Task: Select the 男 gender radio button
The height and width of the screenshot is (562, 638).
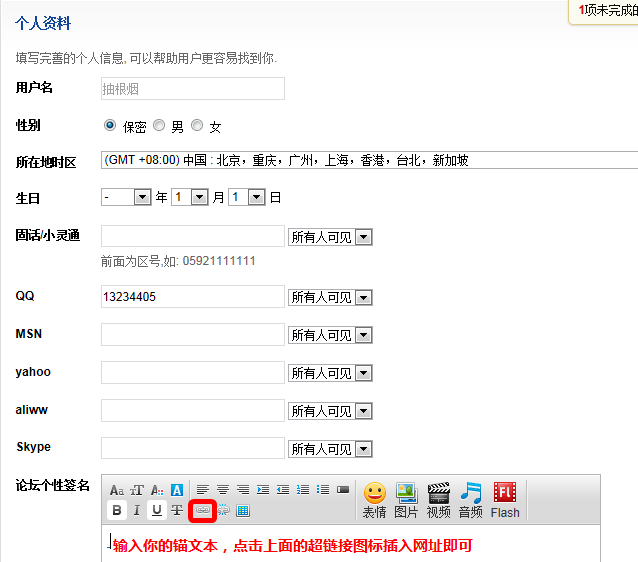Action: [x=159, y=126]
